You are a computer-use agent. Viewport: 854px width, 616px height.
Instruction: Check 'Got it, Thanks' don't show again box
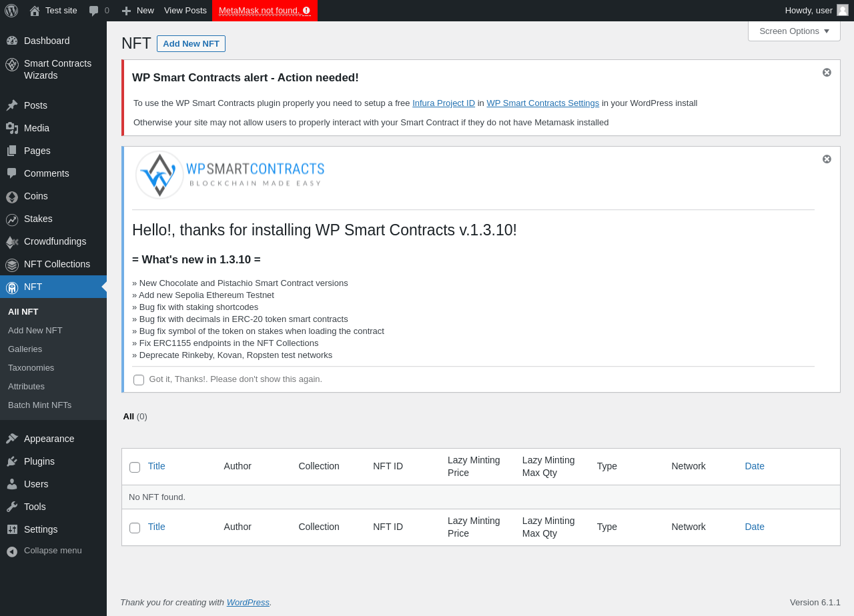(x=139, y=380)
